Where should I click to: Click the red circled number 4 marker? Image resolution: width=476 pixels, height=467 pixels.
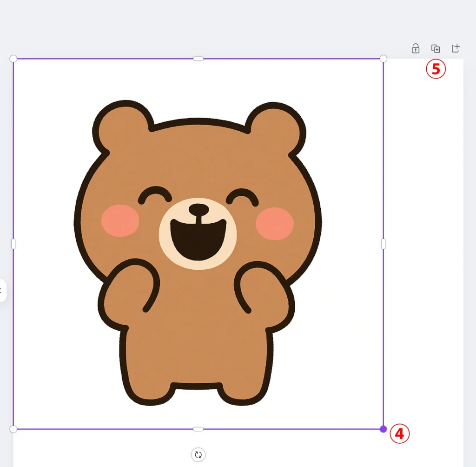[399, 434]
